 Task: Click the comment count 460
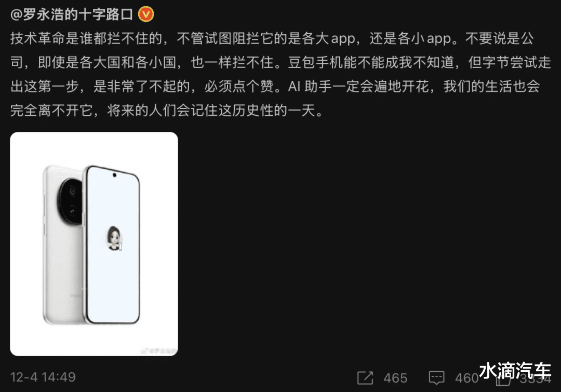click(467, 378)
